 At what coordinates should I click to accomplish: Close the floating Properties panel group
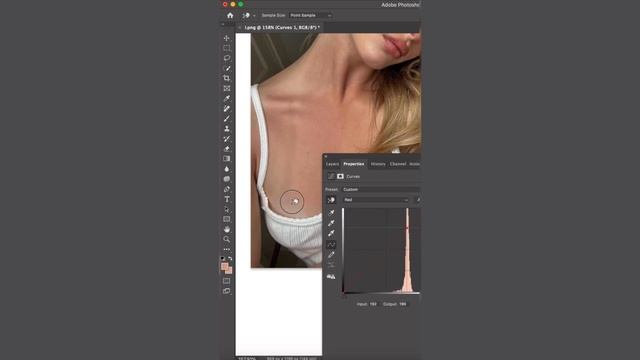pos(325,156)
